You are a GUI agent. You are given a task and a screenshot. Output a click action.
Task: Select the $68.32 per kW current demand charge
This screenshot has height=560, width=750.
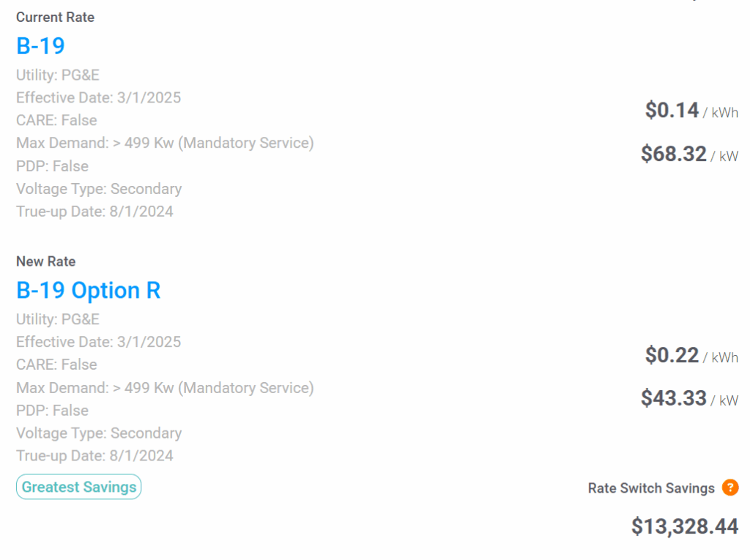click(x=689, y=154)
